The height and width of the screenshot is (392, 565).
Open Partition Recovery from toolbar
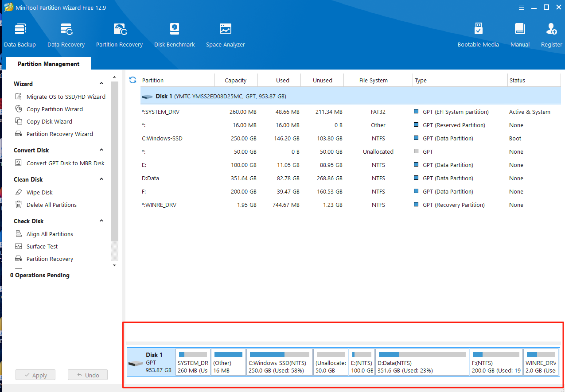pyautogui.click(x=120, y=35)
